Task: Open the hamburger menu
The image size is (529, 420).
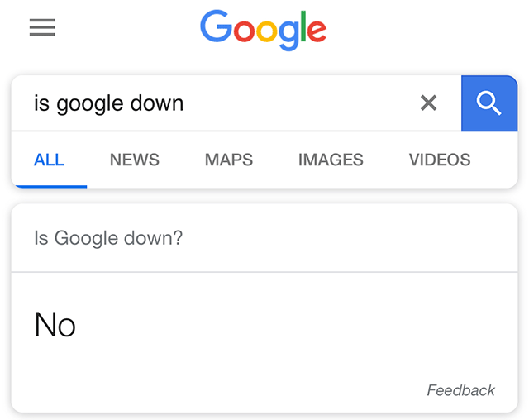Action: coord(42,28)
